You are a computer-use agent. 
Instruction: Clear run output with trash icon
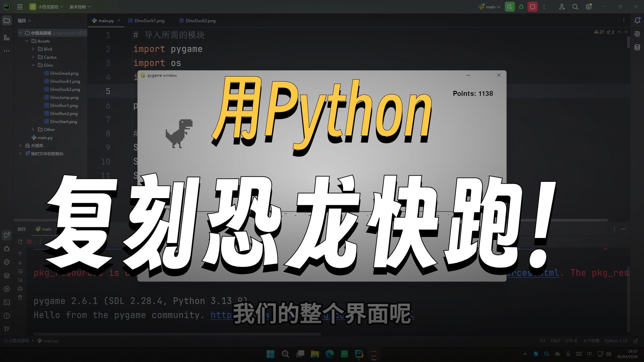(20, 297)
